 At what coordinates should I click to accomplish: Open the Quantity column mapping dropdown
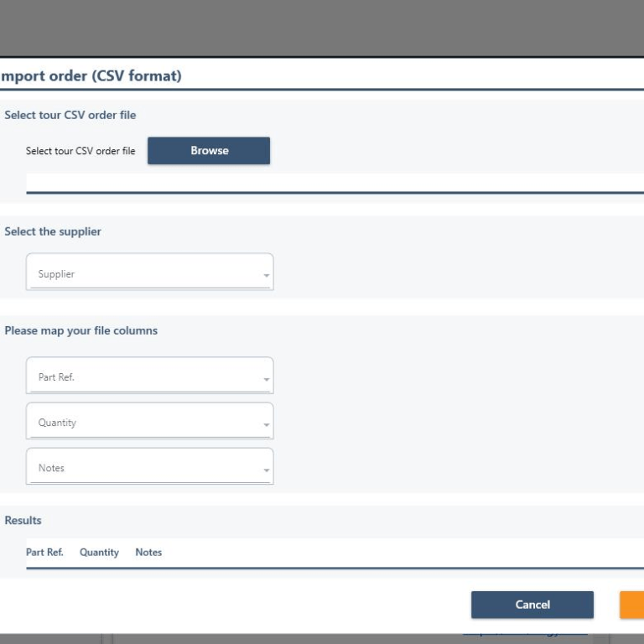pyautogui.click(x=149, y=423)
